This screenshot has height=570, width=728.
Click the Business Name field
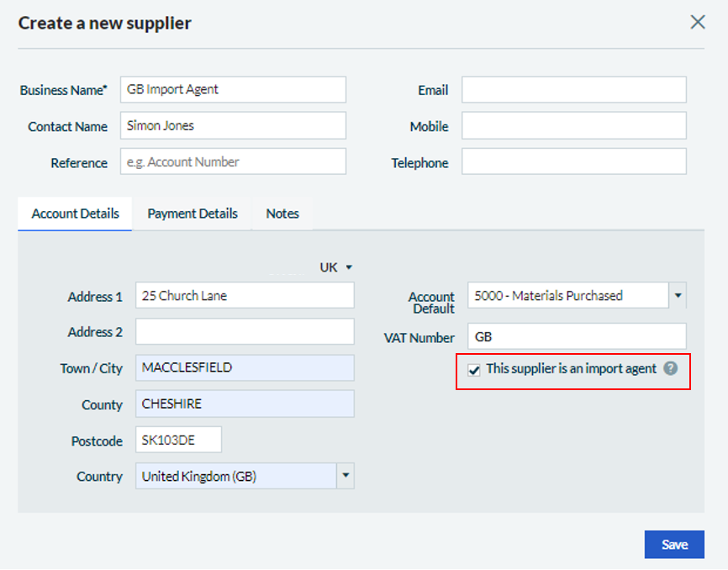(233, 90)
